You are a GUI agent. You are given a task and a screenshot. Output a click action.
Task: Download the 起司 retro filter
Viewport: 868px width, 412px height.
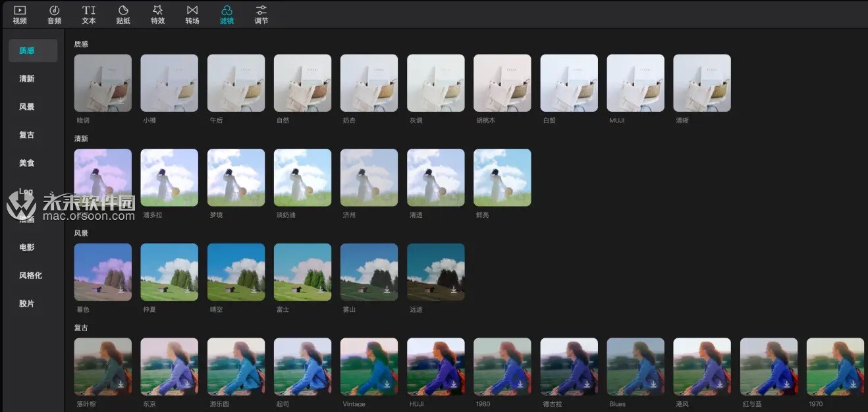(321, 384)
